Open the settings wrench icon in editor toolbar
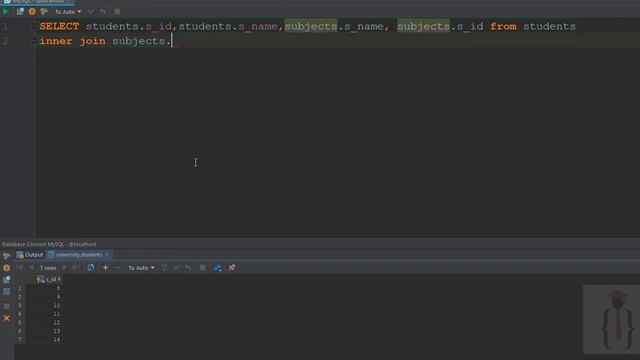The height and width of the screenshot is (360, 640). 44,12
